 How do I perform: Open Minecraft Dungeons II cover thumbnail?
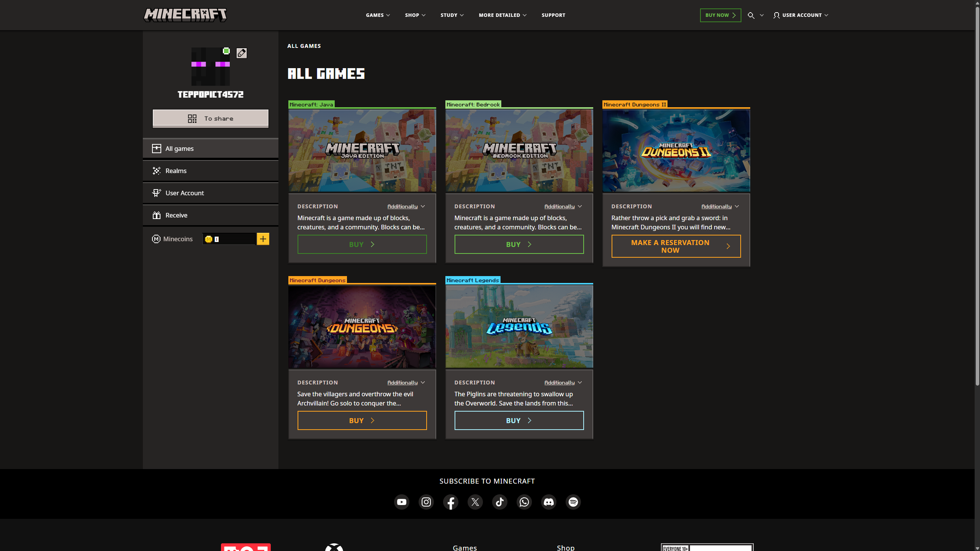[x=676, y=150]
